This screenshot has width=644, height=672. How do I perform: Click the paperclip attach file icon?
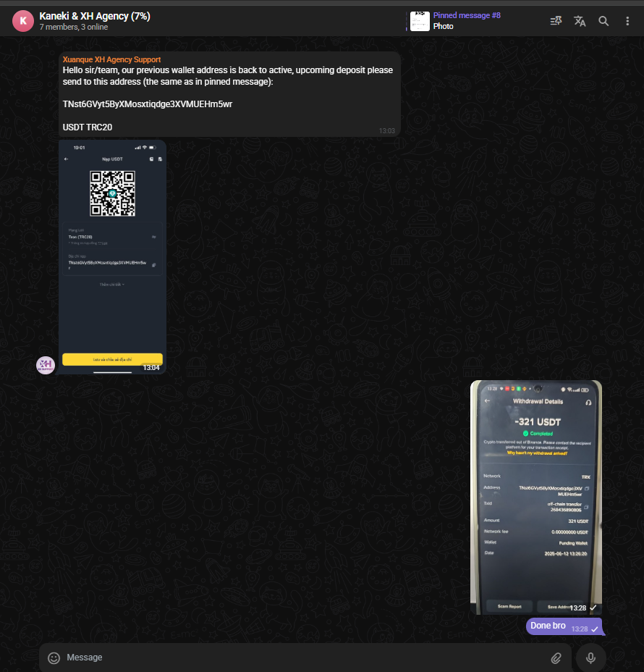tap(556, 658)
